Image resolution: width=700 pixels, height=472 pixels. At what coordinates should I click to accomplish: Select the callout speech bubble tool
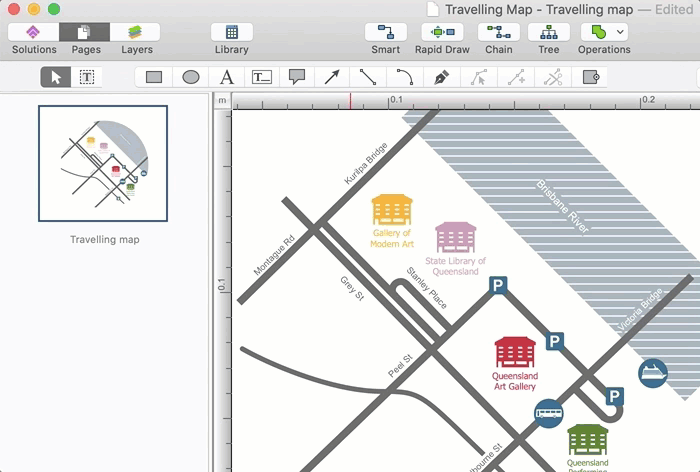tap(296, 77)
